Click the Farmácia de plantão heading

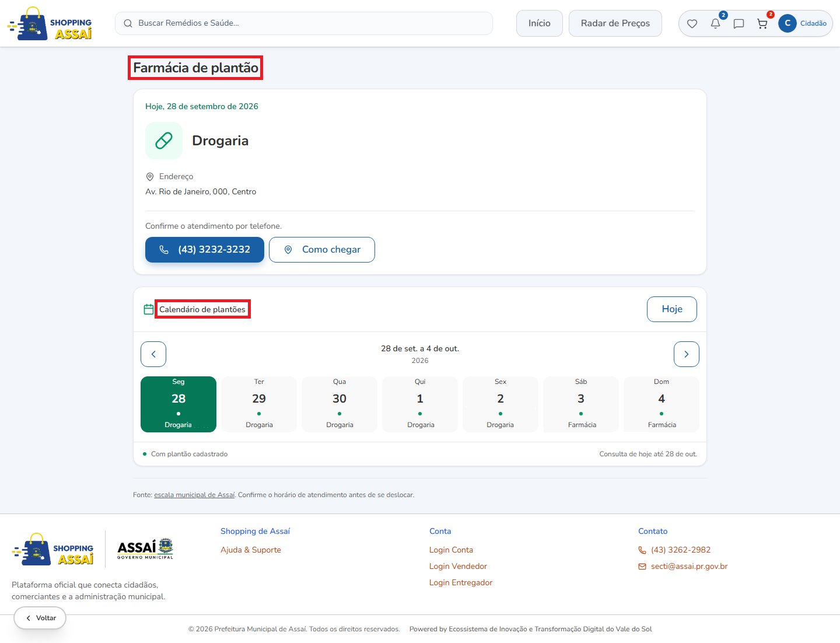click(195, 68)
